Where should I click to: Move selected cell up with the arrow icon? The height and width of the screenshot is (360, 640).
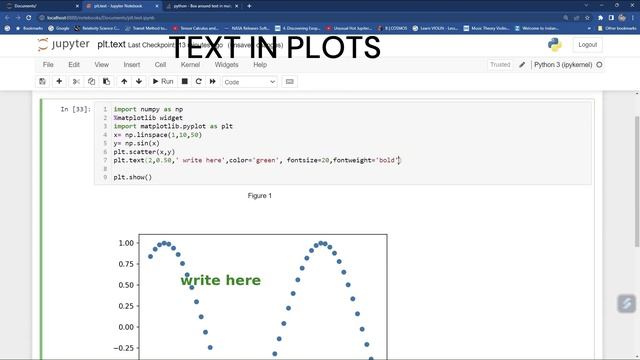click(124, 82)
